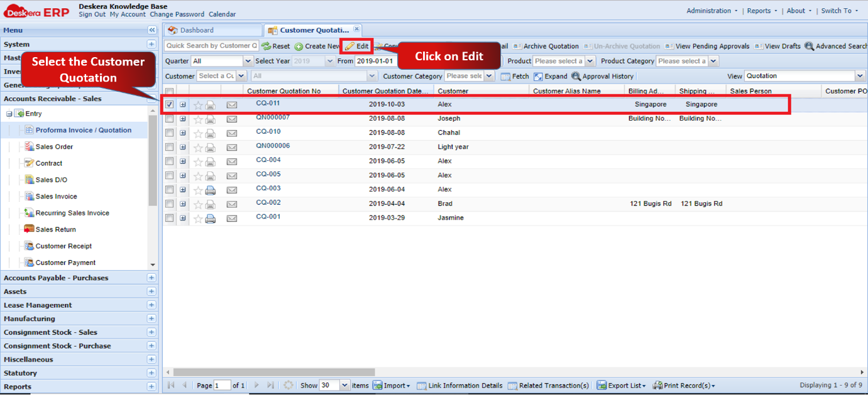Click the print icon in CQ-001 row
868x395 pixels.
tap(211, 219)
